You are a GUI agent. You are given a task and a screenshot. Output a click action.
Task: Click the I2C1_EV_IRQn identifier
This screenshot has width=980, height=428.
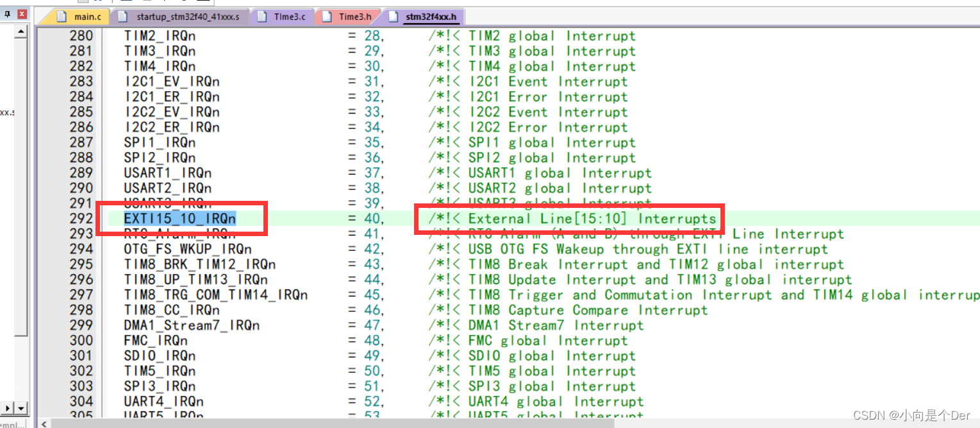point(172,81)
